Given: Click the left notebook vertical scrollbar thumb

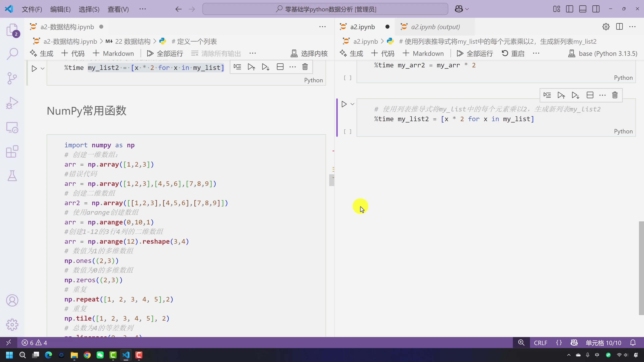Looking at the screenshot, I should coord(332,180).
